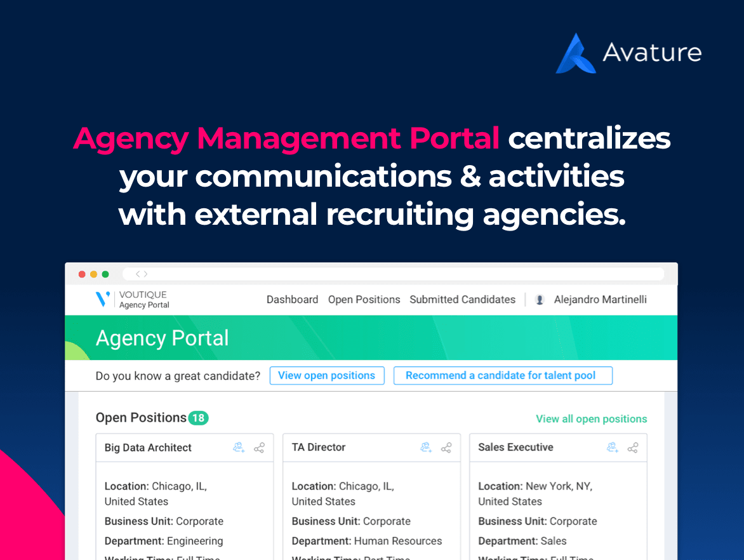Click the Avature logo
The image size is (744, 560).
tap(628, 53)
